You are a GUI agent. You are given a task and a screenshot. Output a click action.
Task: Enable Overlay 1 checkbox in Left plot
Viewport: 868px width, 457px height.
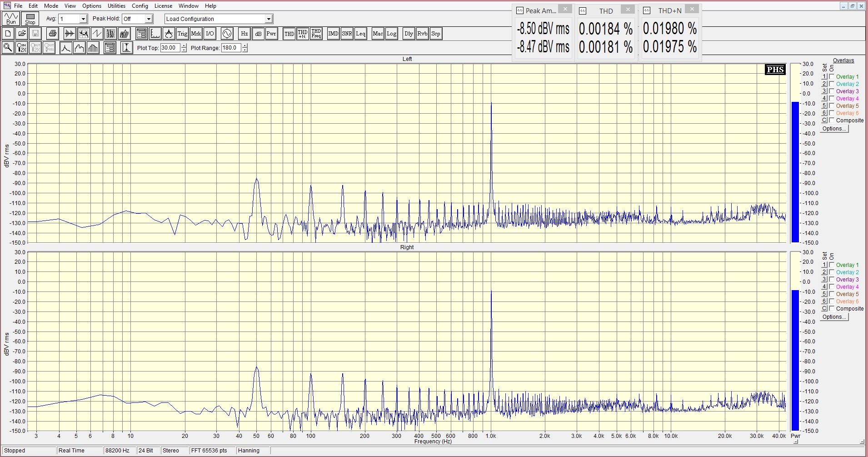[832, 77]
